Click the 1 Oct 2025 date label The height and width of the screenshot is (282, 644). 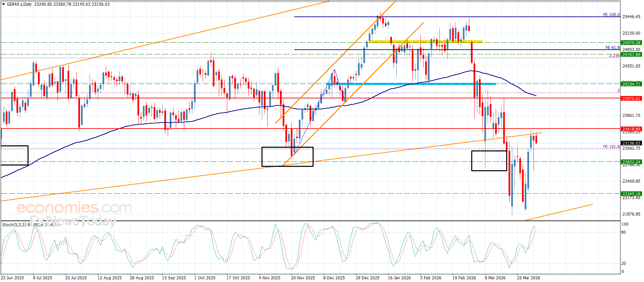[205, 278]
